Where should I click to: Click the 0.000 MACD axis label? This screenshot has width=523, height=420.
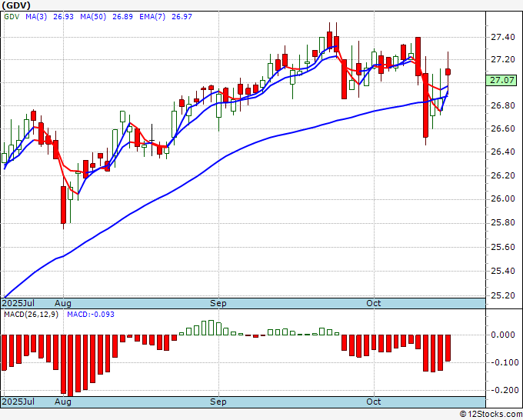(x=503, y=335)
